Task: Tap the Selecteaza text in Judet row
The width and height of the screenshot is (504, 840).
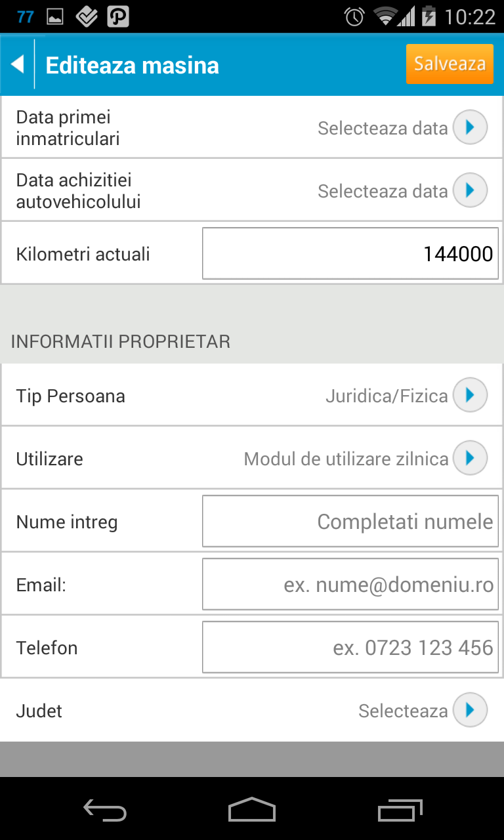Action: point(403,711)
